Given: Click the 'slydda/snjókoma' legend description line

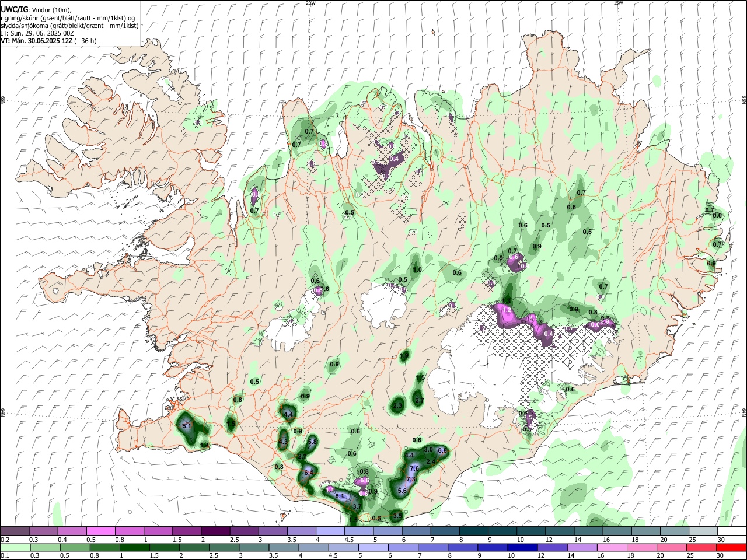Looking at the screenshot, I should (69, 26).
